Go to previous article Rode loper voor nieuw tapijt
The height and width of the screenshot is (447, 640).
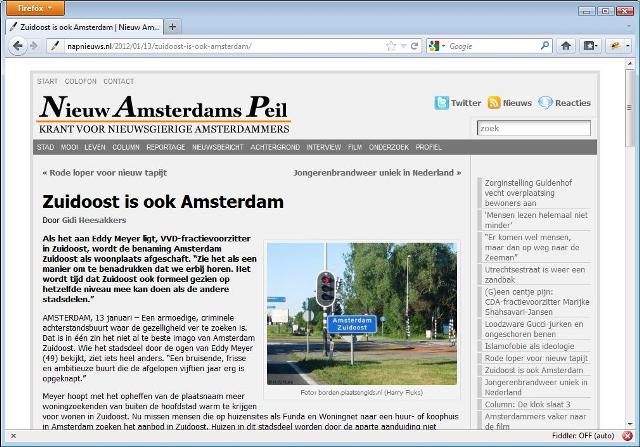[x=104, y=173]
